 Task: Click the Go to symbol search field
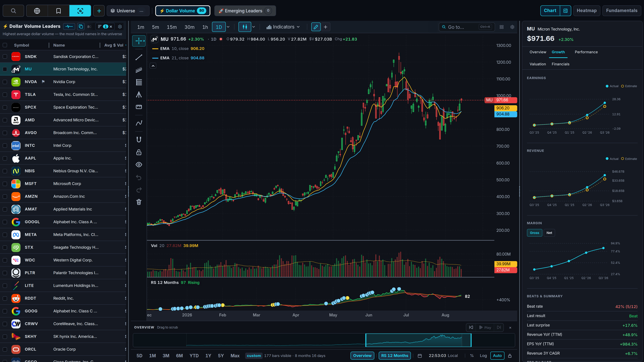pyautogui.click(x=467, y=27)
